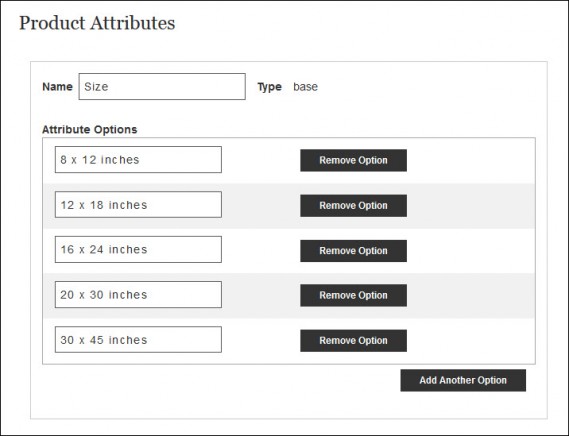The image size is (569, 436).
Task: Select the 'base' type value text
Action: tap(305, 87)
